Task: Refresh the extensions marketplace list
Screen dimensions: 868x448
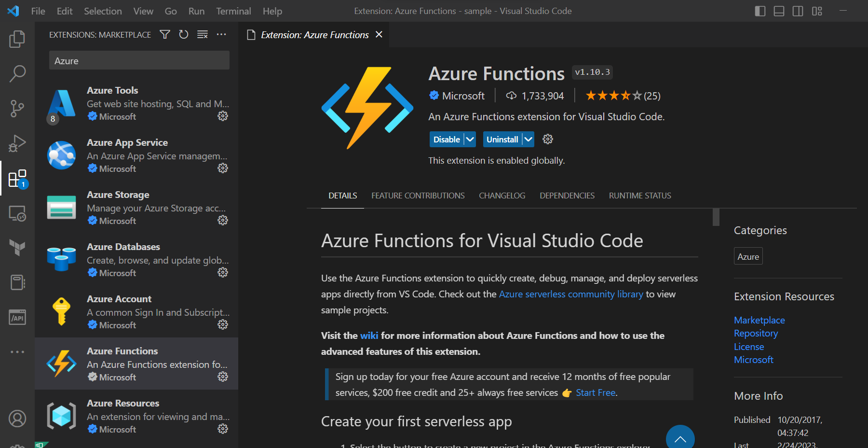Action: tap(183, 34)
